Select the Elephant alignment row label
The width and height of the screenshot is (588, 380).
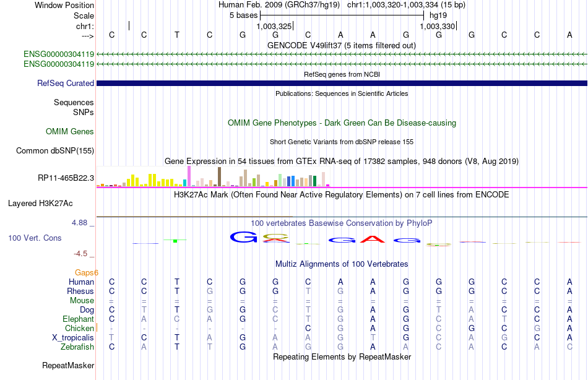point(79,319)
